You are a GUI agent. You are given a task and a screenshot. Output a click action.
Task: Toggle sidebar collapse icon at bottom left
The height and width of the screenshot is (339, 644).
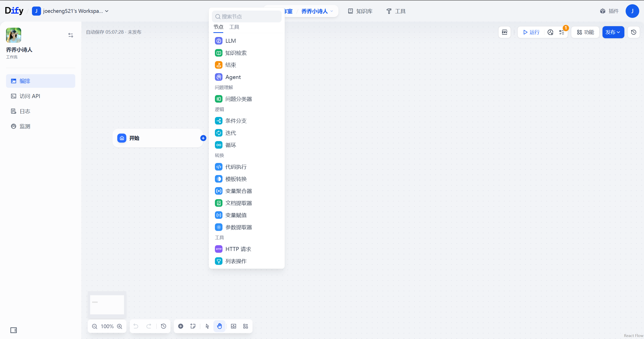pos(14,330)
